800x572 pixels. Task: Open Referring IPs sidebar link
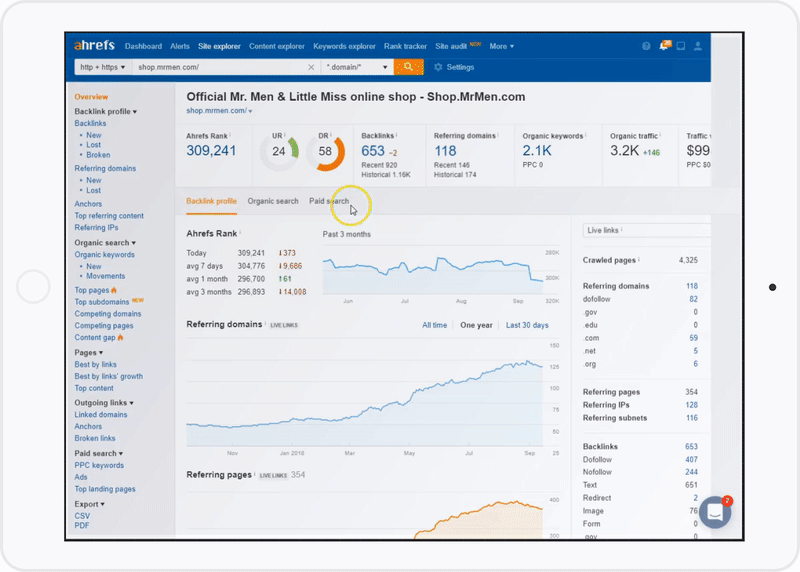[96, 228]
